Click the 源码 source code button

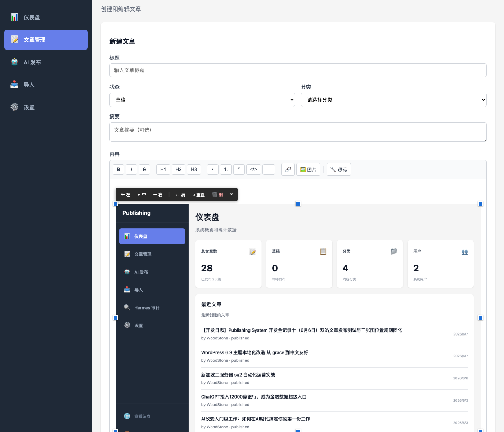(339, 169)
